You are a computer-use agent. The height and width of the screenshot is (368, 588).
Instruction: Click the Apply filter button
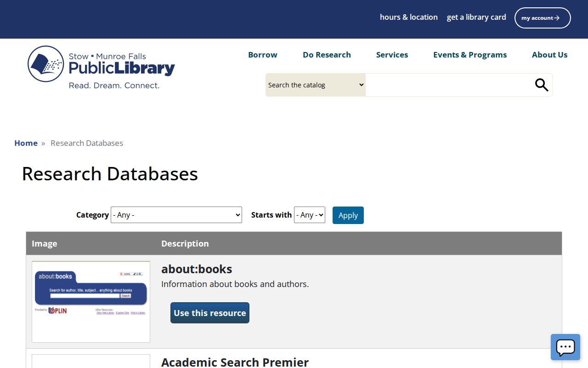348,215
